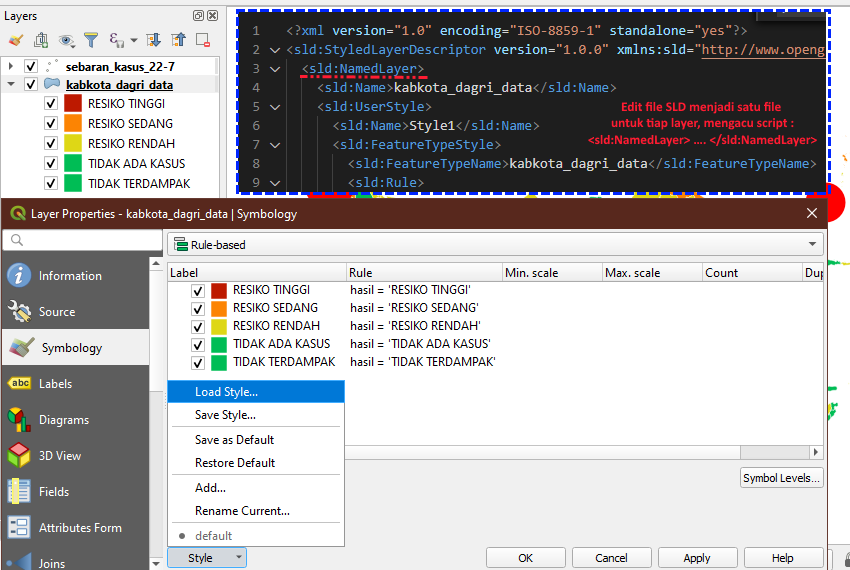Viewport: 850px width, 570px height.
Task: Uncheck TIDAK ADA KASUS in Layers panel
Action: tap(51, 163)
